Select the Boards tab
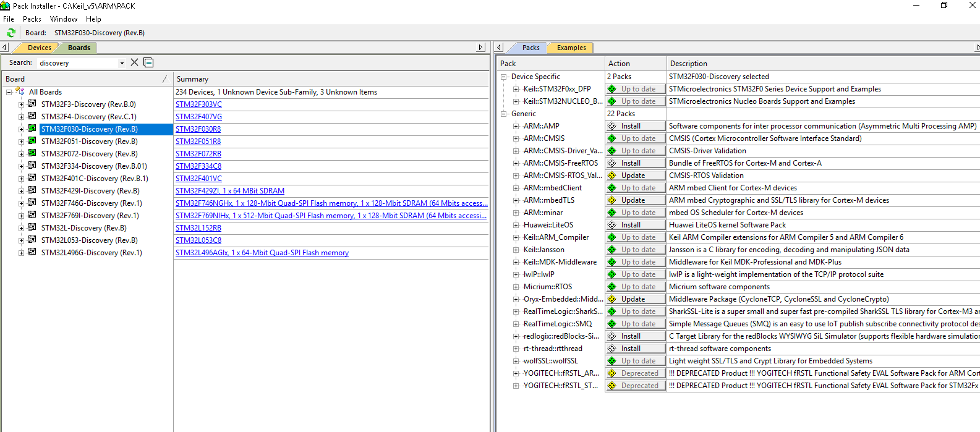980x432 pixels. click(79, 48)
